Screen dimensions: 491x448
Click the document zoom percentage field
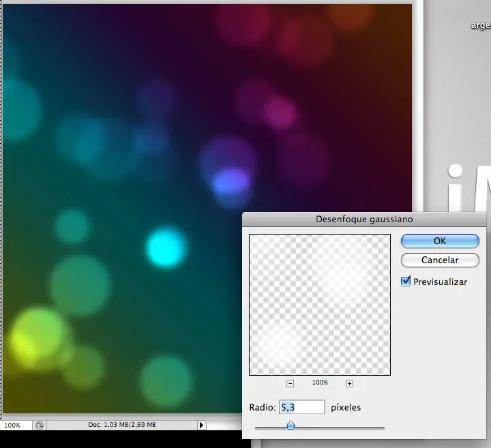pyautogui.click(x=14, y=425)
